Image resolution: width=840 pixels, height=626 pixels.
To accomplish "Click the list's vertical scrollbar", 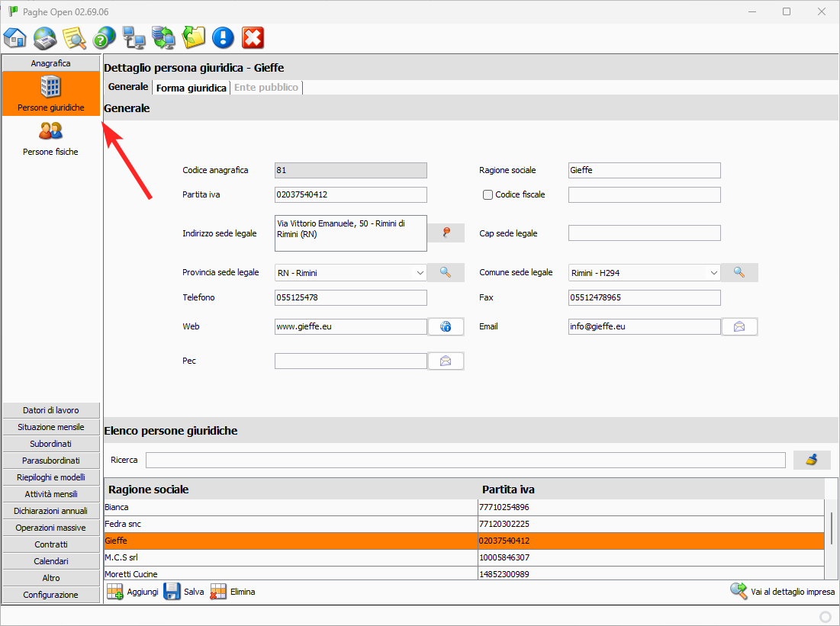I will [x=831, y=528].
